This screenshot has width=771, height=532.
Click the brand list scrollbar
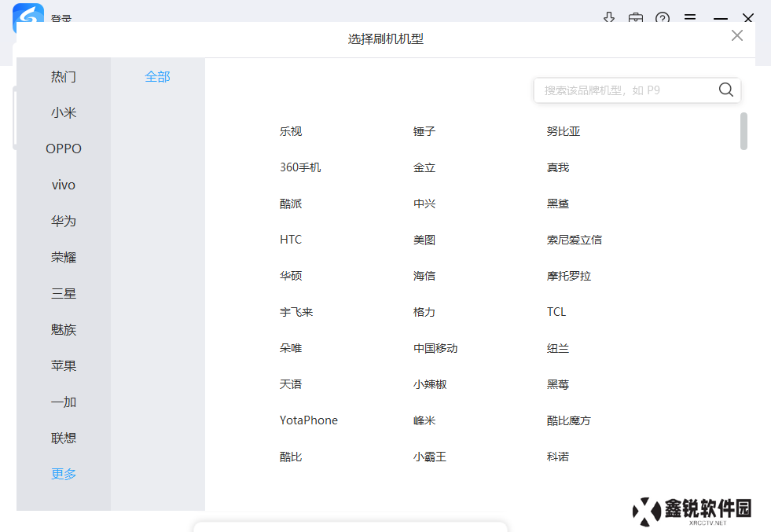[743, 130]
